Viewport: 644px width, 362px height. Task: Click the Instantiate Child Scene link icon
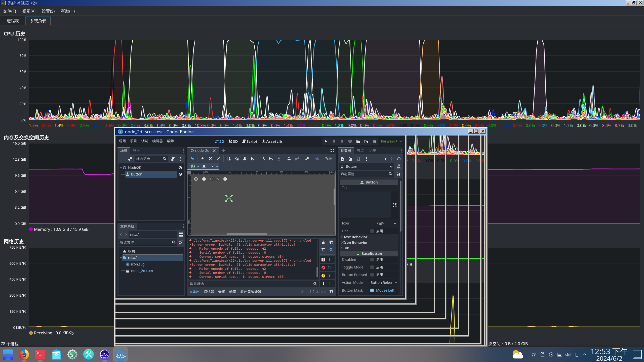(130, 159)
